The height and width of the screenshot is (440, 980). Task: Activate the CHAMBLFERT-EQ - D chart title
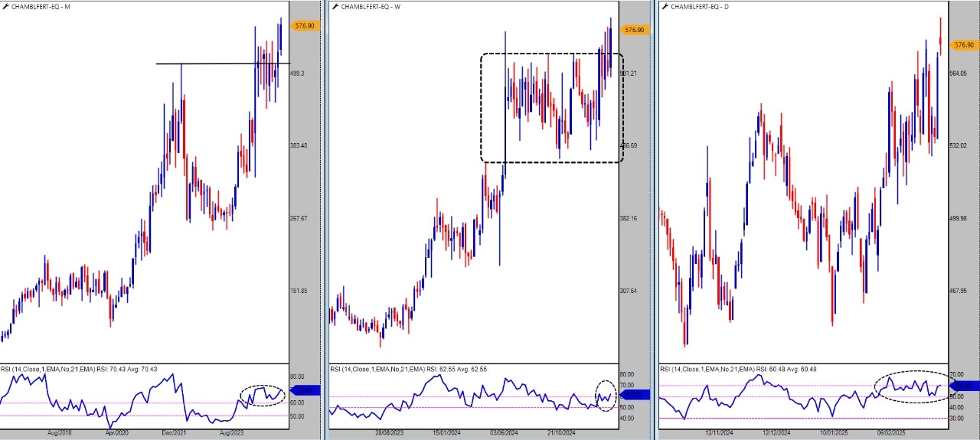tap(698, 6)
